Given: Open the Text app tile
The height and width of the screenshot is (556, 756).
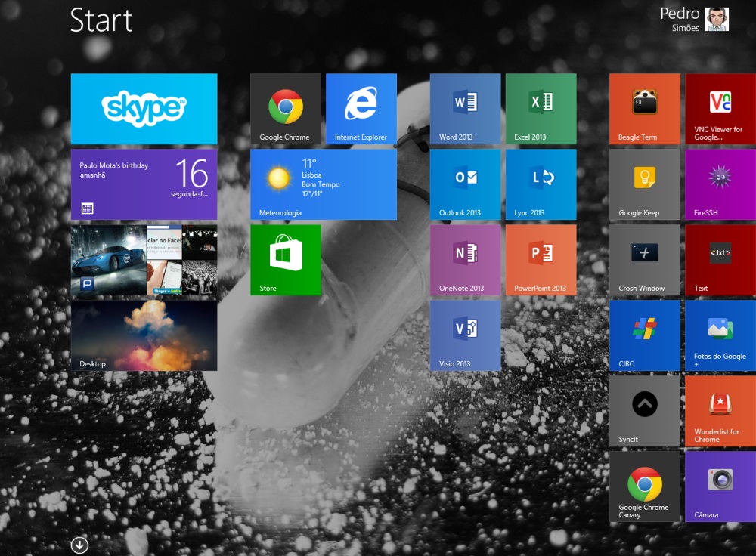Looking at the screenshot, I should [720, 260].
